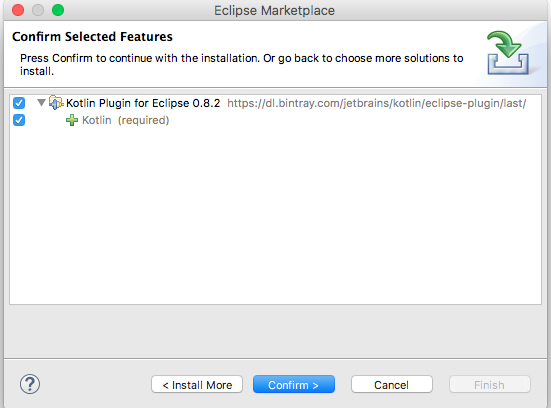Click the dl.bintray.com update site URL

(x=377, y=103)
